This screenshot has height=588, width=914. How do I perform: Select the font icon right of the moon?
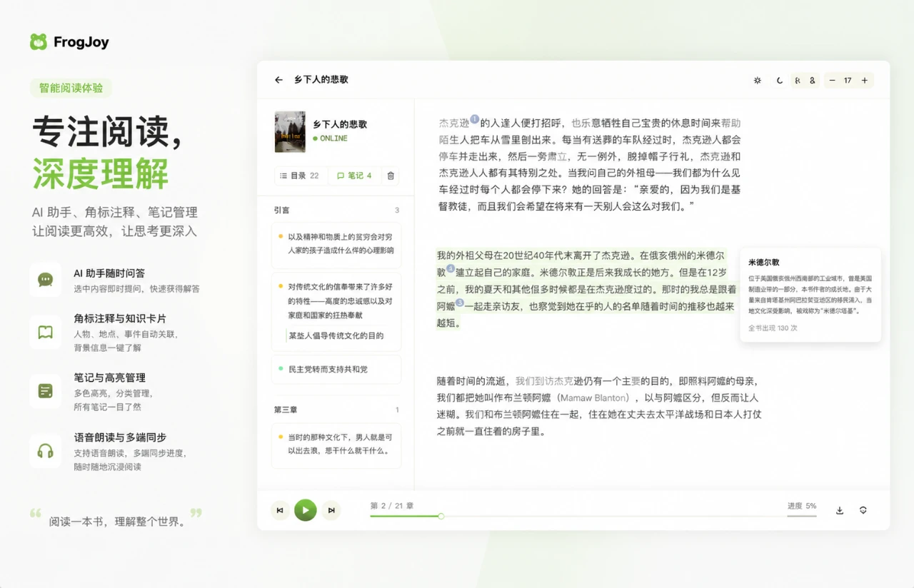click(798, 81)
